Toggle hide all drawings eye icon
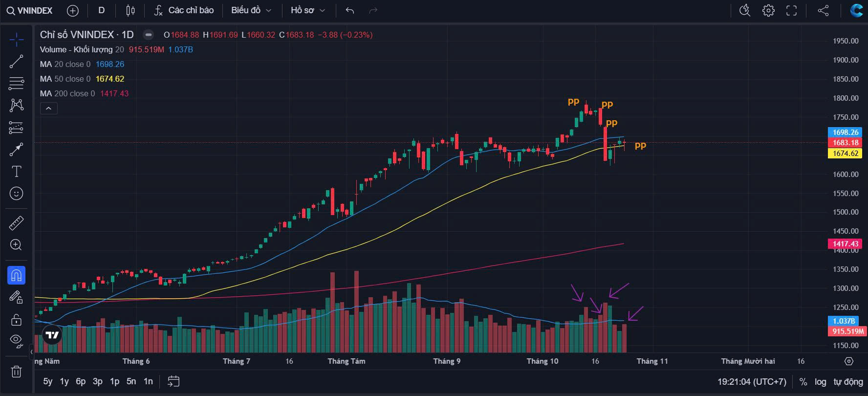 [x=16, y=340]
